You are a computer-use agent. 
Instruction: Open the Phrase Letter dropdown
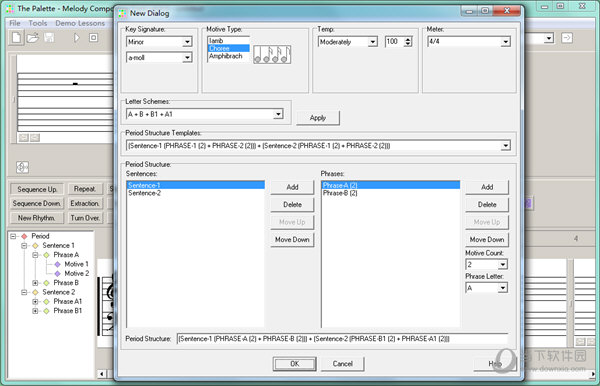point(503,288)
